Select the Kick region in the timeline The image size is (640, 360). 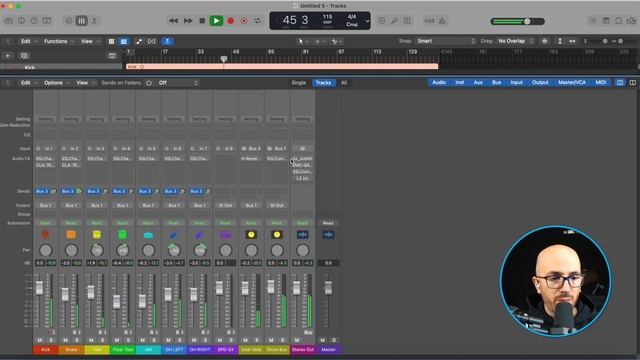point(282,67)
